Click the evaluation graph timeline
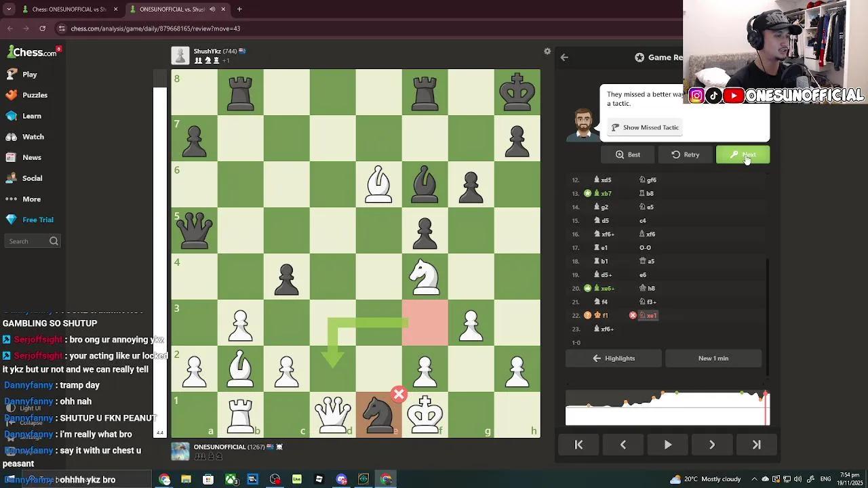This screenshot has width=868, height=488. (667, 408)
